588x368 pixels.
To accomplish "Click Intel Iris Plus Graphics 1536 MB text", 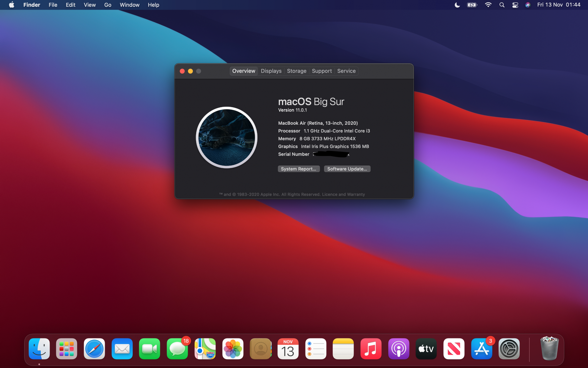I will tap(335, 146).
